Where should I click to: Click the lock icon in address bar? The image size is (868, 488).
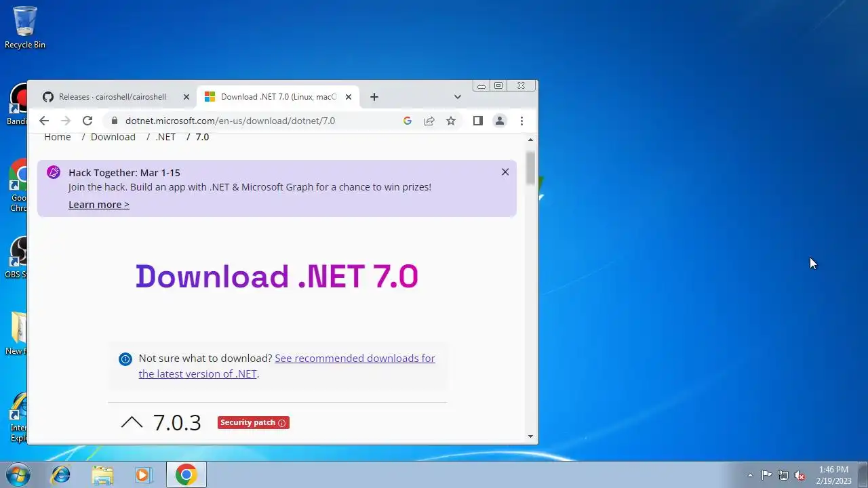[x=114, y=121]
